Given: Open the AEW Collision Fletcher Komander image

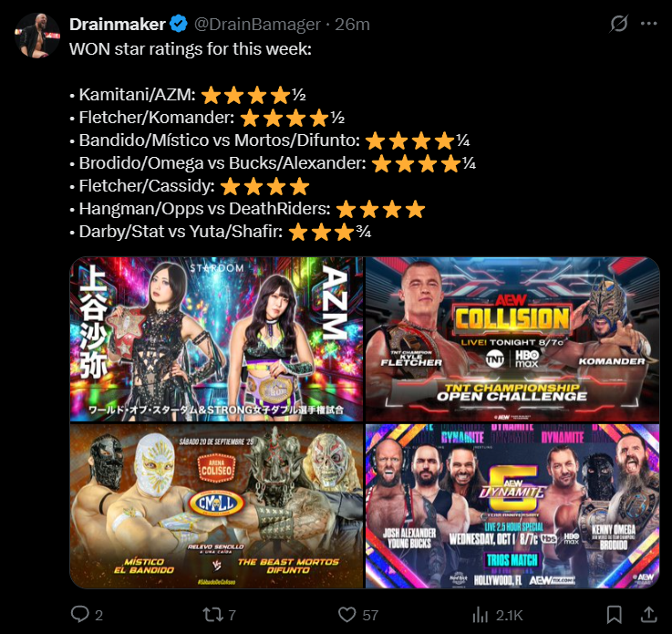Looking at the screenshot, I should coord(512,339).
